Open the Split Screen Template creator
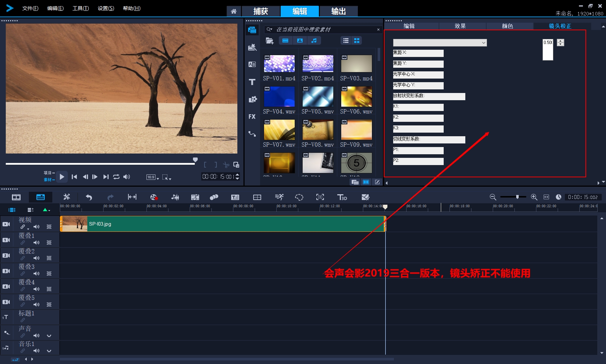Image resolution: width=606 pixels, height=364 pixels. (x=365, y=197)
